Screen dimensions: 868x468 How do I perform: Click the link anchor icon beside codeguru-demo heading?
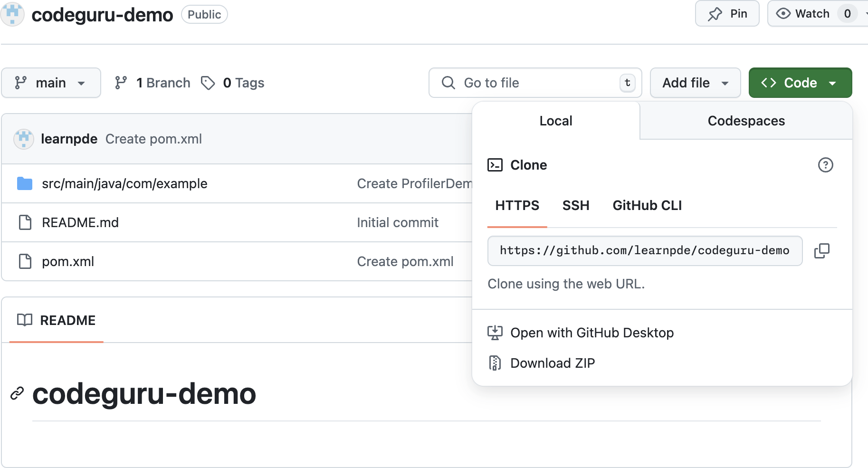point(17,393)
